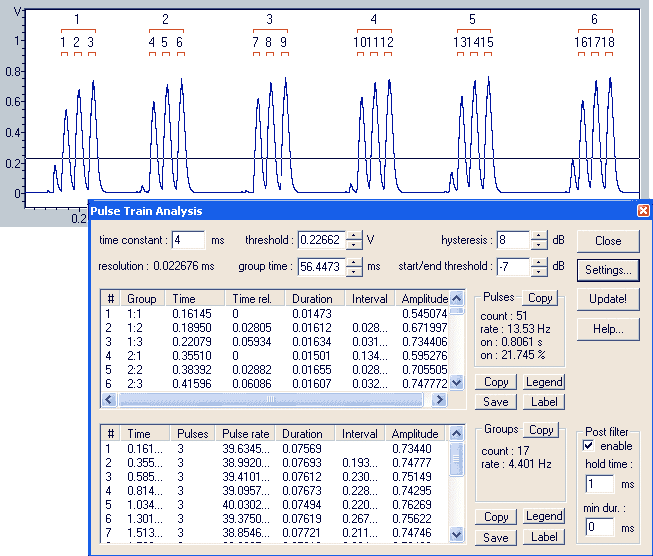Edit the hold time field
Viewport: 653px width, 556px height.
point(600,484)
